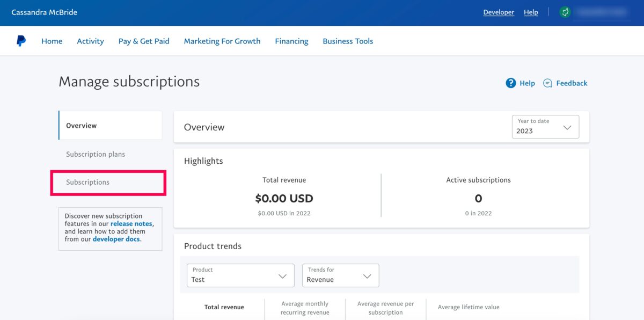Open the Business Tools menu

point(348,41)
